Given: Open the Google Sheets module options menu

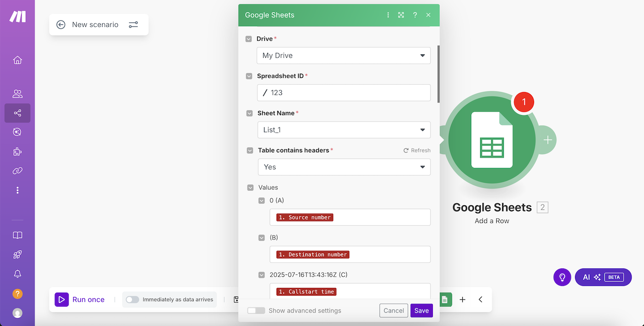Looking at the screenshot, I should coord(388,15).
